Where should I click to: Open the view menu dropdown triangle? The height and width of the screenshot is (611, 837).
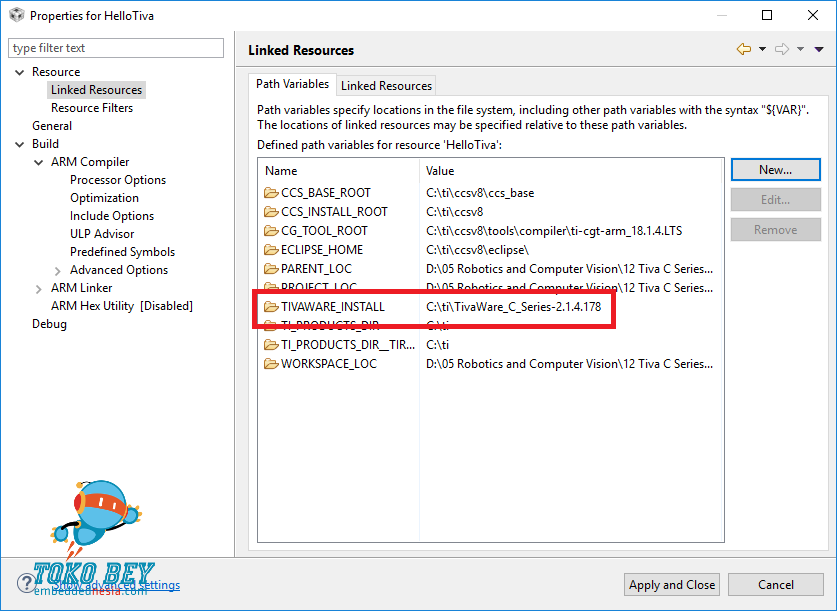[x=819, y=50]
